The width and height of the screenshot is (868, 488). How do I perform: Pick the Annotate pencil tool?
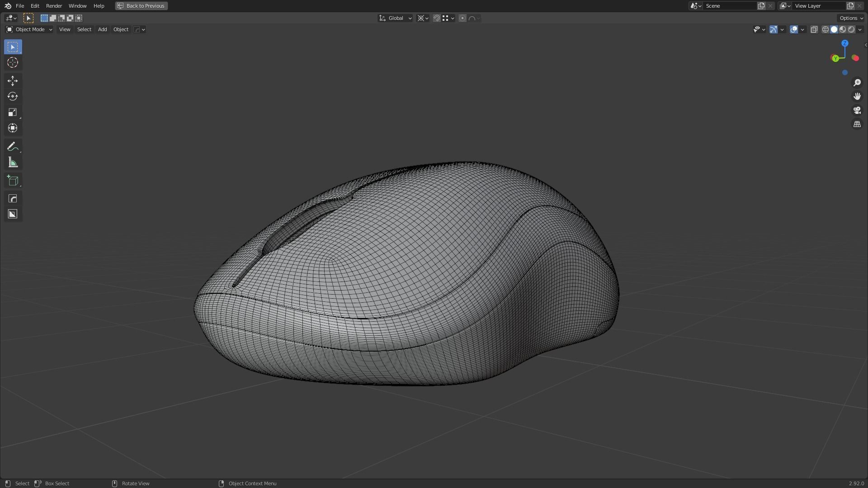coord(13,146)
